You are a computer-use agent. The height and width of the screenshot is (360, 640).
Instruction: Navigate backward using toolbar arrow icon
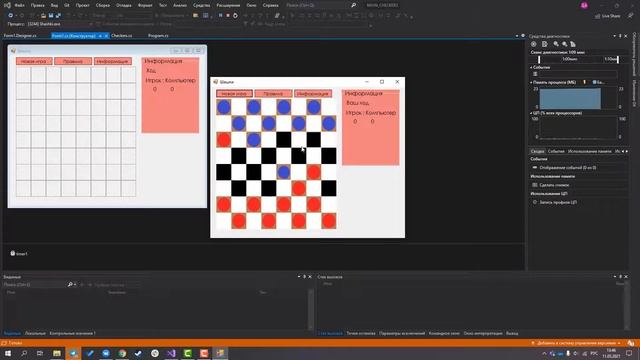click(11, 16)
